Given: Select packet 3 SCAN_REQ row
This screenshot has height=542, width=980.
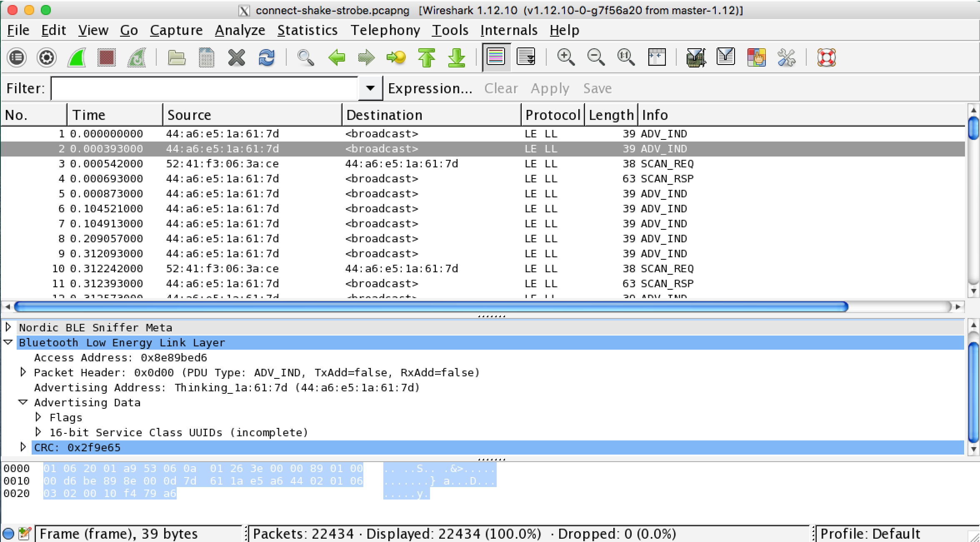Looking at the screenshot, I should tap(482, 164).
